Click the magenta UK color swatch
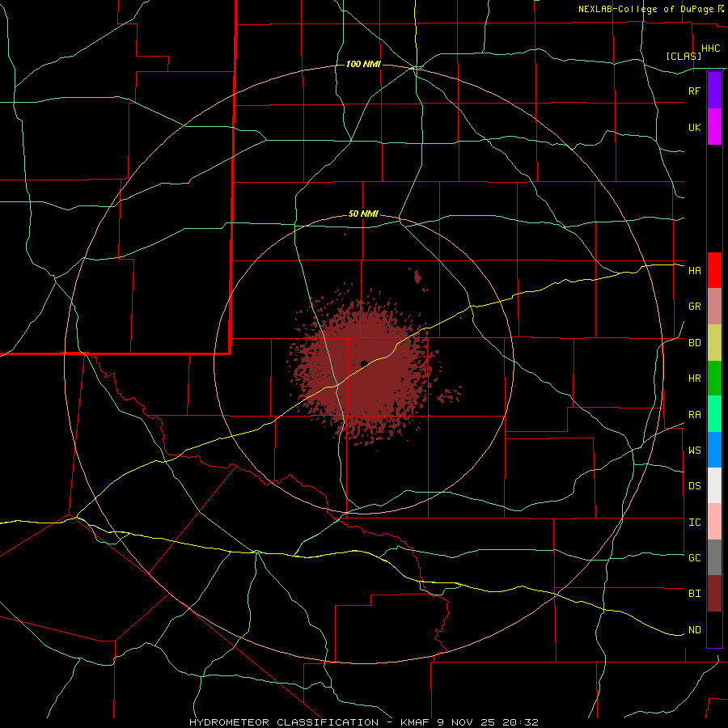This screenshot has width=728, height=728. (x=714, y=127)
